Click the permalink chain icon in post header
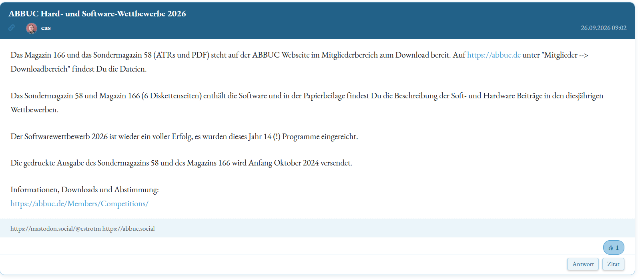The image size is (644, 279). click(x=12, y=28)
